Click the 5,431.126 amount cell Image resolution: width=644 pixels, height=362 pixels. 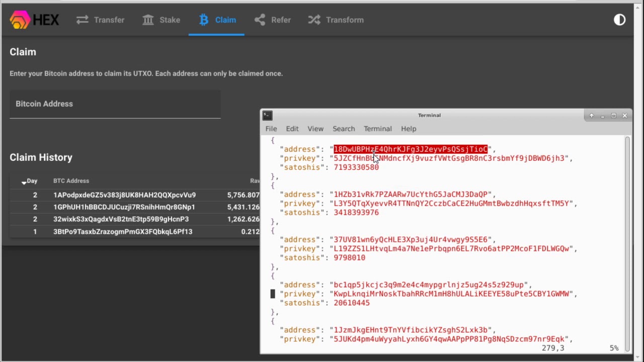pos(244,207)
